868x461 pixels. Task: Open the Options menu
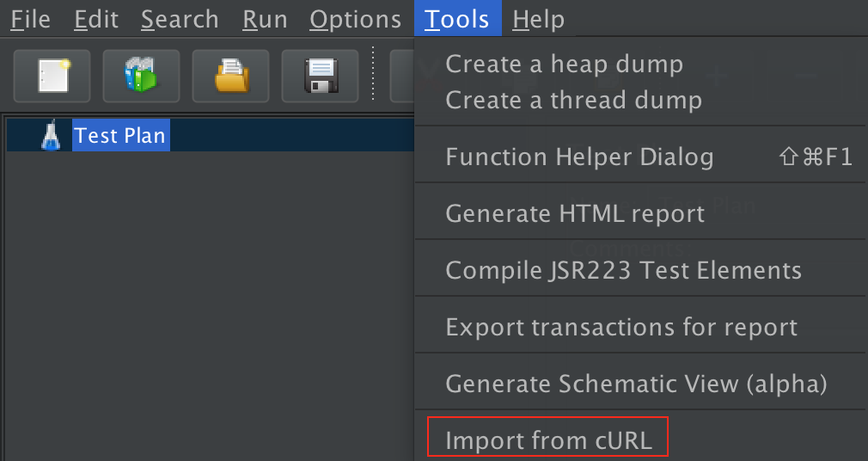point(355,19)
